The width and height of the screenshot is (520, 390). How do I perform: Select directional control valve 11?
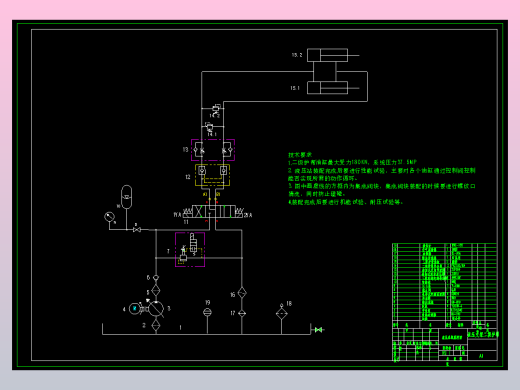pos(213,212)
